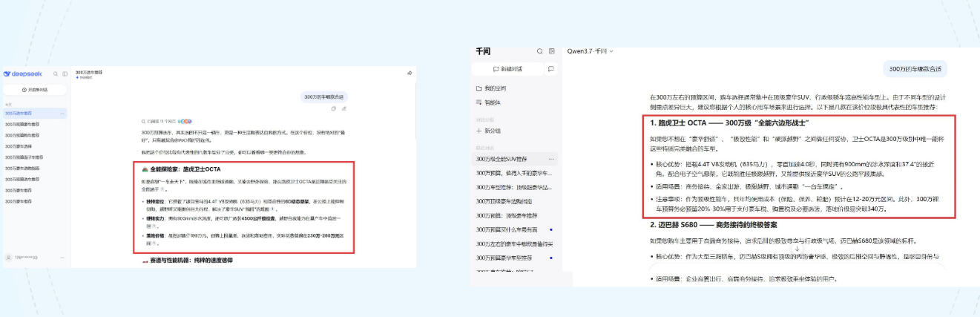Viewport: 980px width, 317px height.
Task: Click the 千问 logo in the sidebar
Action: 483,51
